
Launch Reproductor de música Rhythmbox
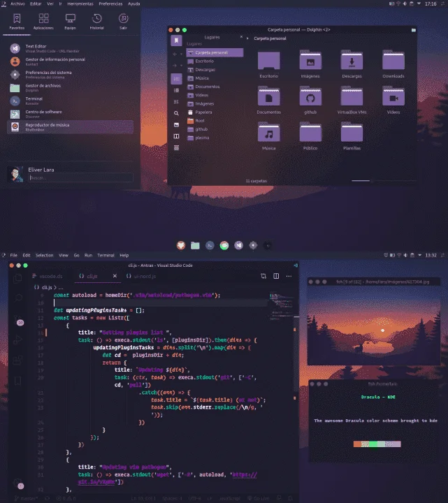tap(70, 127)
